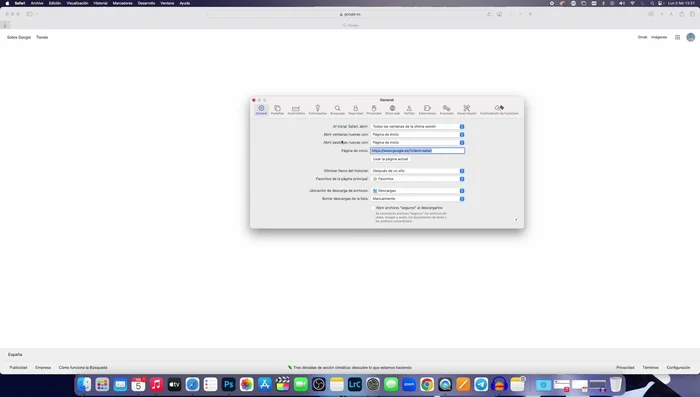Open Lightroom Classic from the Dock

pyautogui.click(x=354, y=384)
